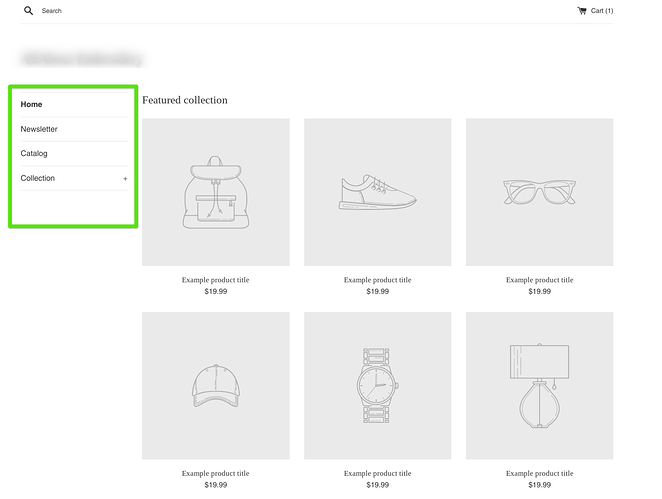The height and width of the screenshot is (499, 662).
Task: Open the shopping cart icon
Action: click(582, 11)
